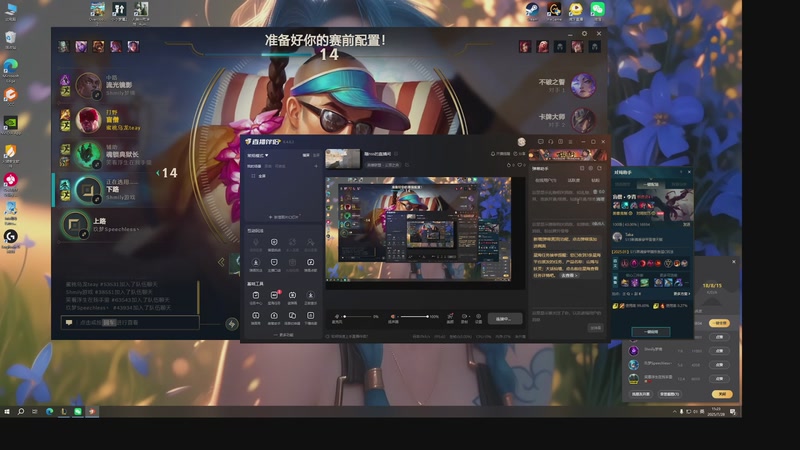This screenshot has height=450, width=800.
Task: Expand 更多功能 at bottom of tools panel
Action: (x=284, y=335)
